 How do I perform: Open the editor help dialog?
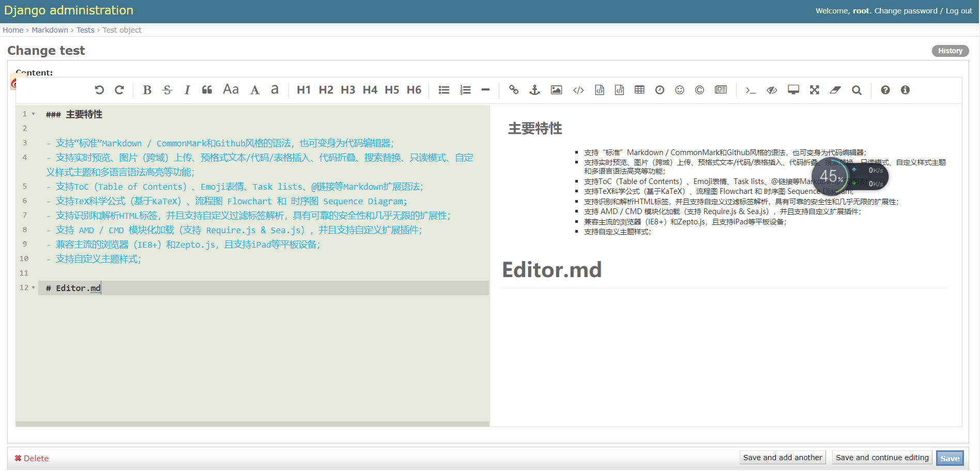[885, 90]
